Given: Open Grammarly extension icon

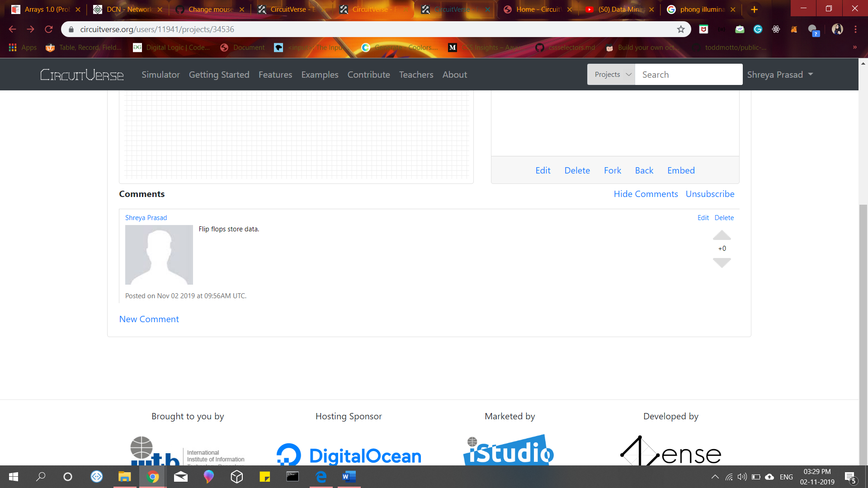Looking at the screenshot, I should click(758, 29).
